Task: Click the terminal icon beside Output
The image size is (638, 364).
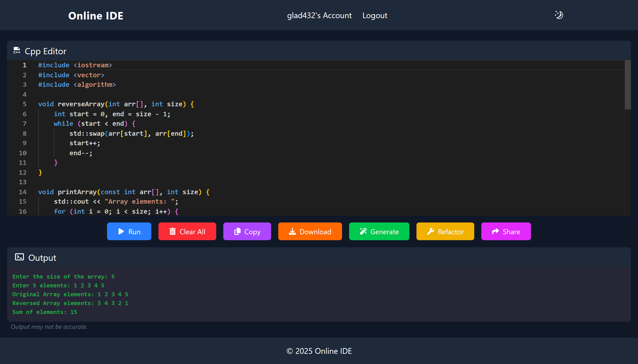Action: coord(19,257)
